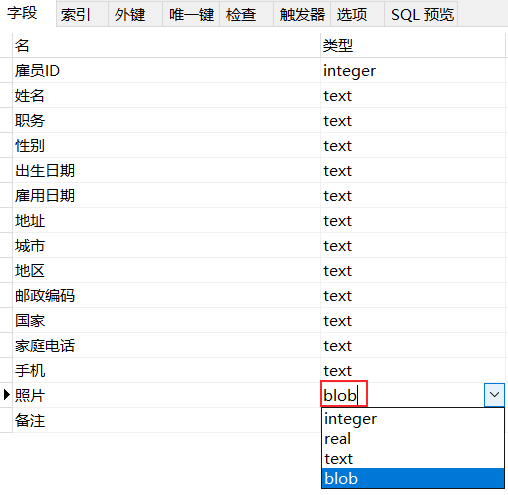Click the row header left of 雇员ID

coord(6,70)
